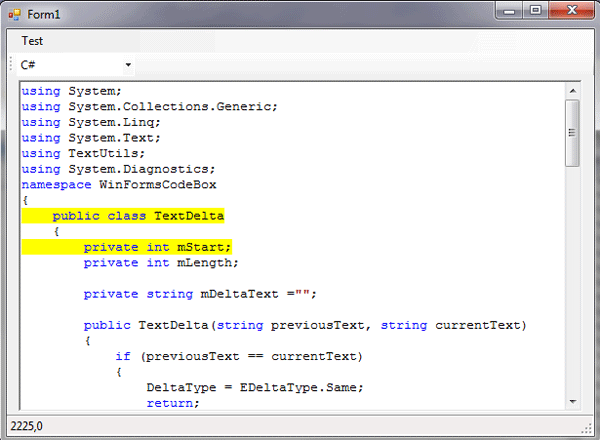600x440 pixels.
Task: Click the toolbar grip handle
Action: (x=11, y=65)
